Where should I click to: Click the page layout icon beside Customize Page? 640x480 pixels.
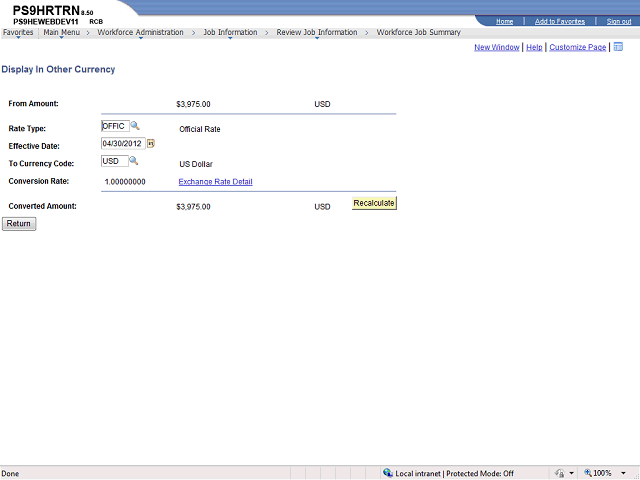618,47
